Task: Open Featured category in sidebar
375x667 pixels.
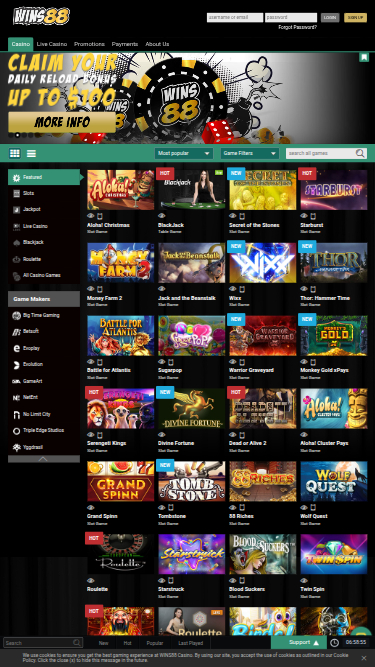Action: pos(44,177)
